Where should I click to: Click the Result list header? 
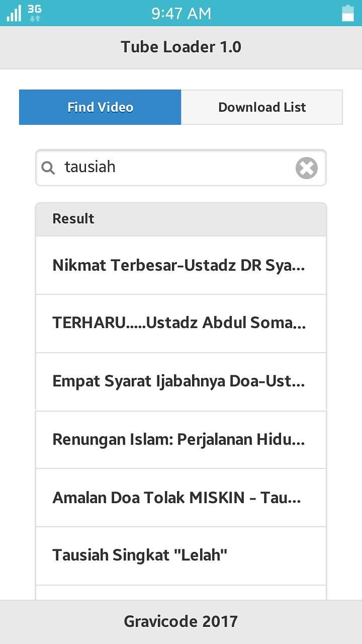click(180, 219)
